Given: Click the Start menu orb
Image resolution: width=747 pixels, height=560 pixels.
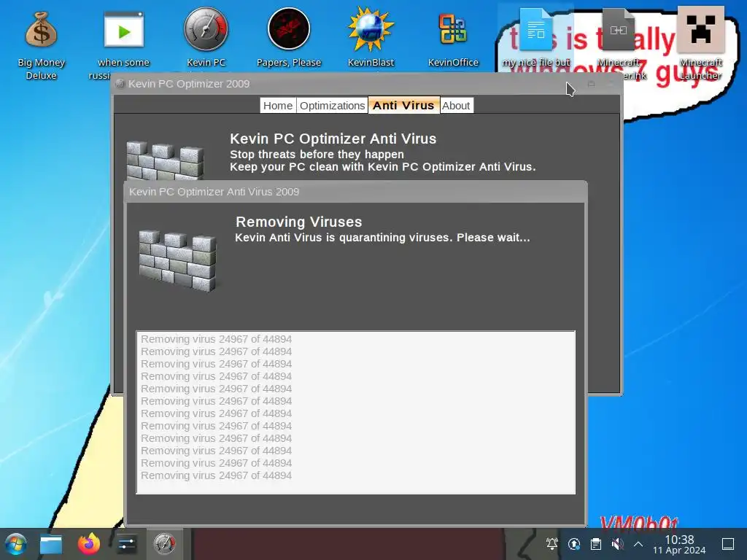Looking at the screenshot, I should pos(16,544).
